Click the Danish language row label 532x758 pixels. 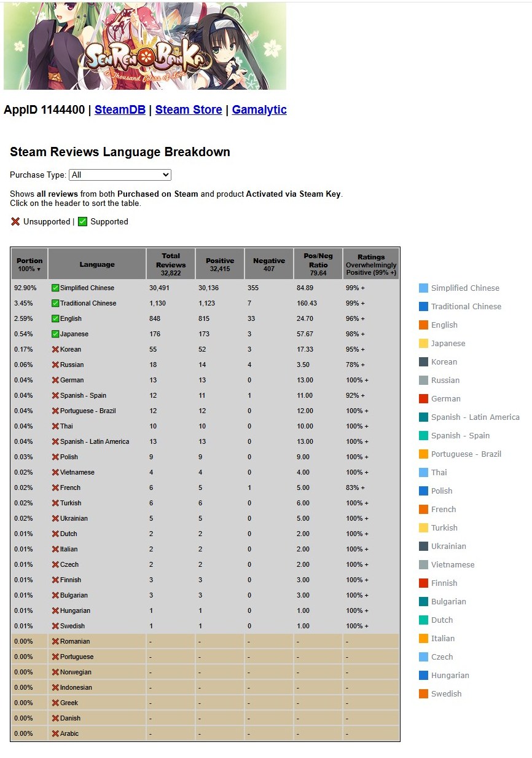[x=70, y=718]
